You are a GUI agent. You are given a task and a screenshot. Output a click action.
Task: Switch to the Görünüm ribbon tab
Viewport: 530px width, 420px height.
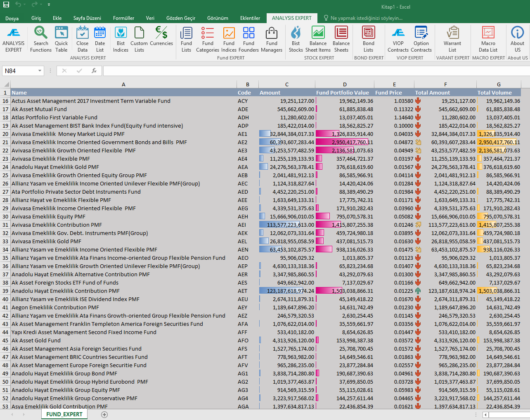(x=218, y=18)
